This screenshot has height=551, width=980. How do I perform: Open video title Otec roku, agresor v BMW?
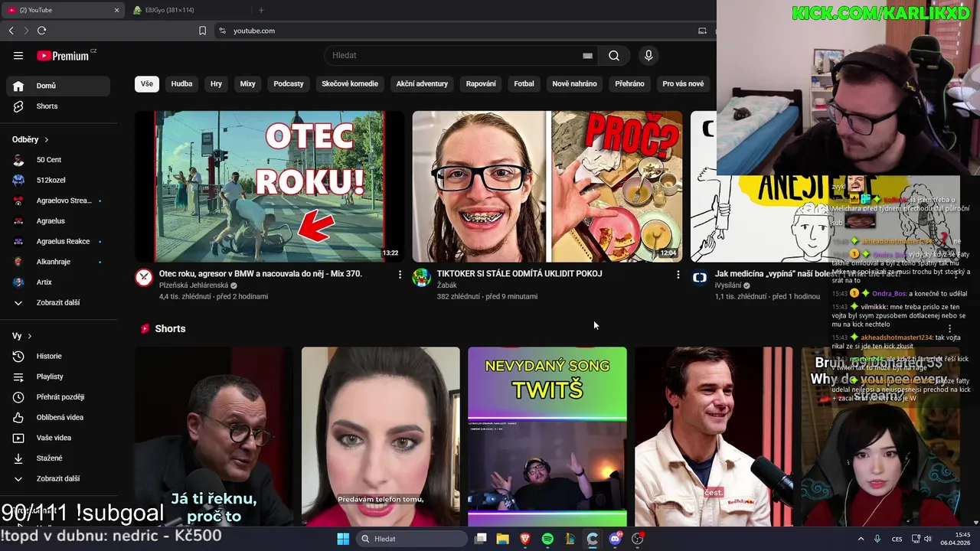[260, 274]
